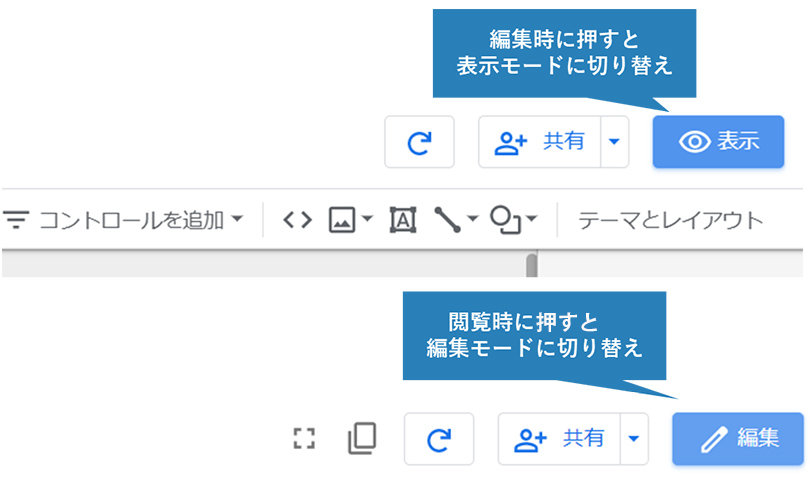This screenshot has width=810, height=480.
Task: Expand the share dropdown arrow in view mode
Action: click(634, 439)
